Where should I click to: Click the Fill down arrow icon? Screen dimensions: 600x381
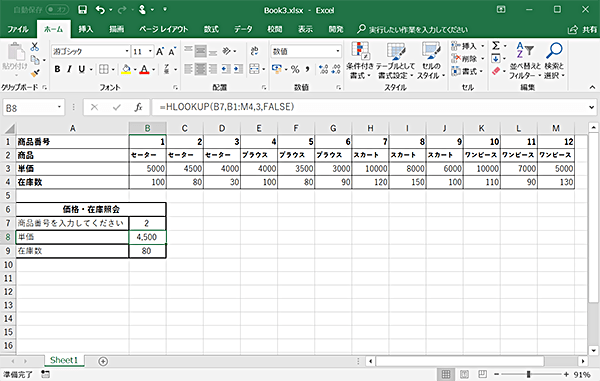point(496,59)
